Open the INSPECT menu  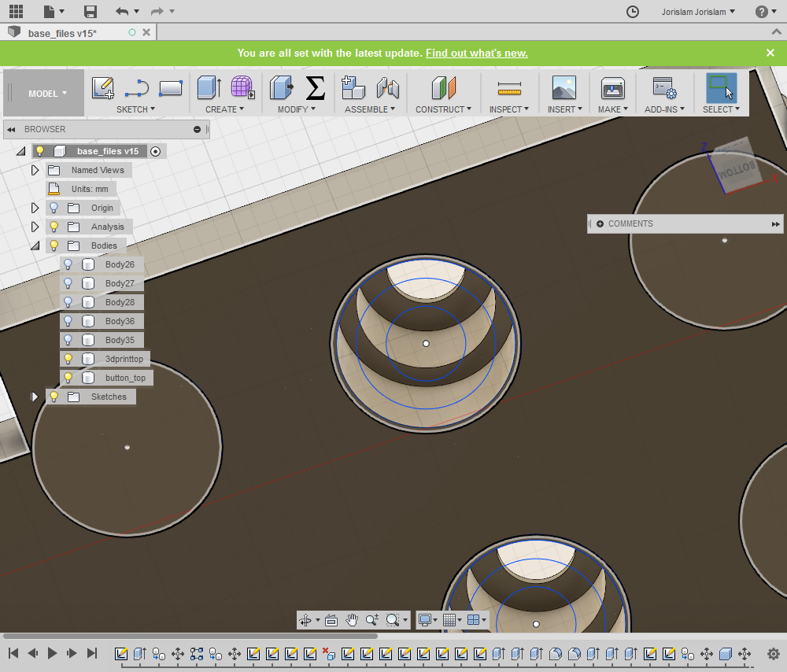(509, 109)
